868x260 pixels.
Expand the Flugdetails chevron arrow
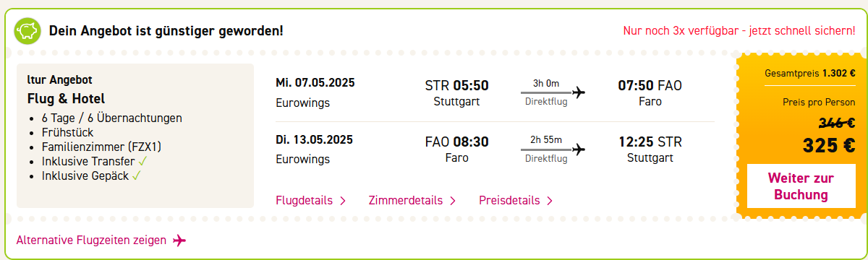pos(343,201)
